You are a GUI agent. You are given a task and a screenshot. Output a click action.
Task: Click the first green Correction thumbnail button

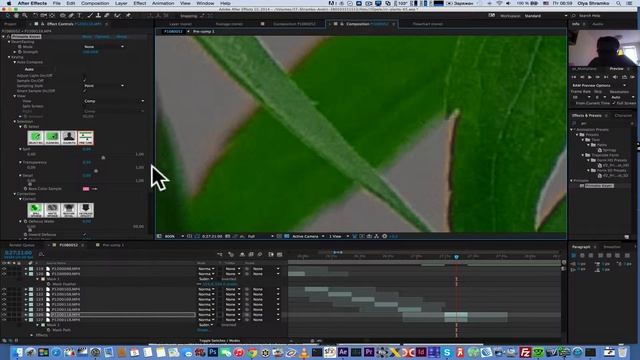[36, 210]
